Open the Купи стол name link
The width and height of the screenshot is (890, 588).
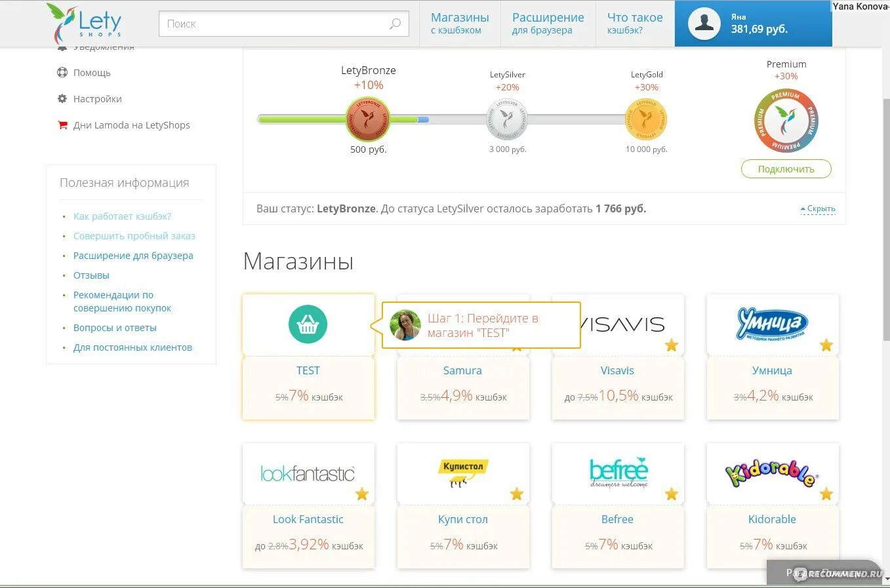tap(462, 519)
